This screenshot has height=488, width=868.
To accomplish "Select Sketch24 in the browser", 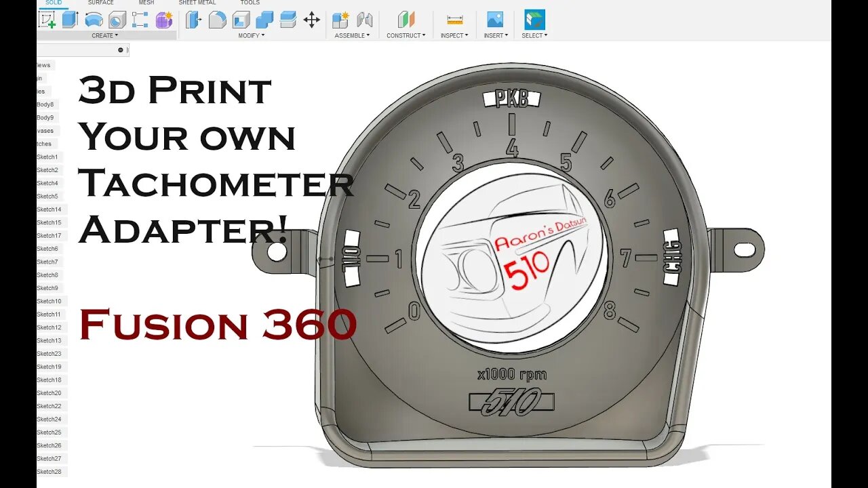I will point(49,419).
